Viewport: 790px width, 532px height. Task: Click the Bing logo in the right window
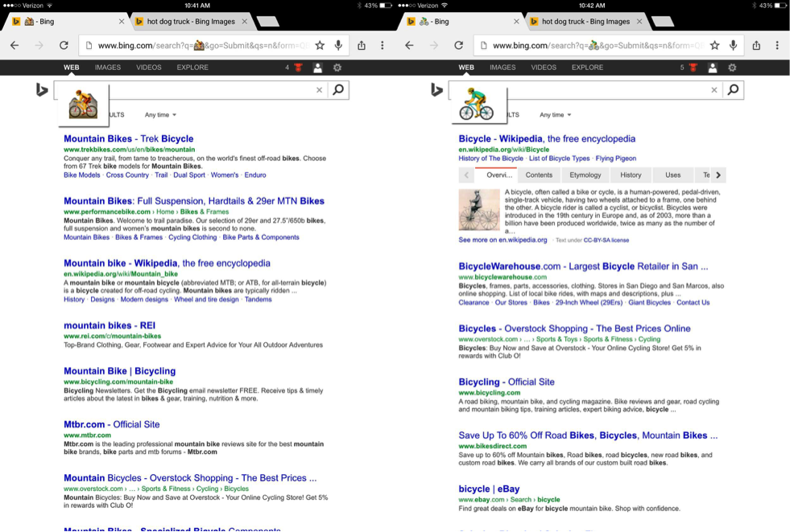pyautogui.click(x=436, y=90)
